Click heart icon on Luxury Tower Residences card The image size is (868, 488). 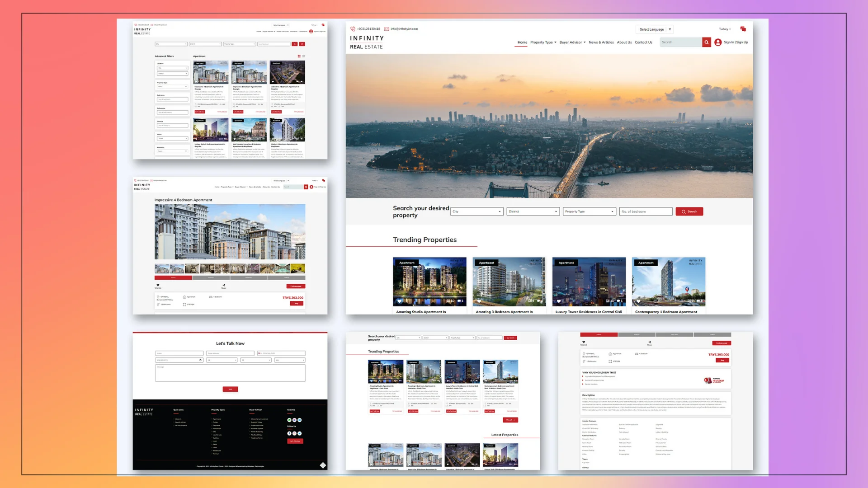point(559,301)
